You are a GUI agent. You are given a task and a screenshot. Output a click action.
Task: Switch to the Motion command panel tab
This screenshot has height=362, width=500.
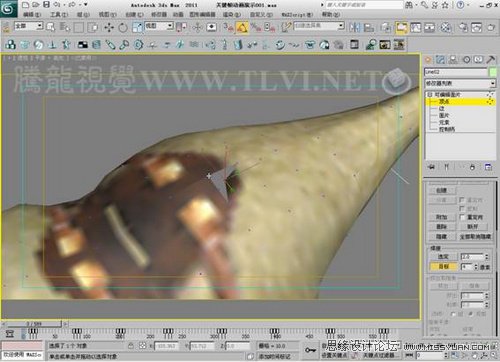pos(466,60)
